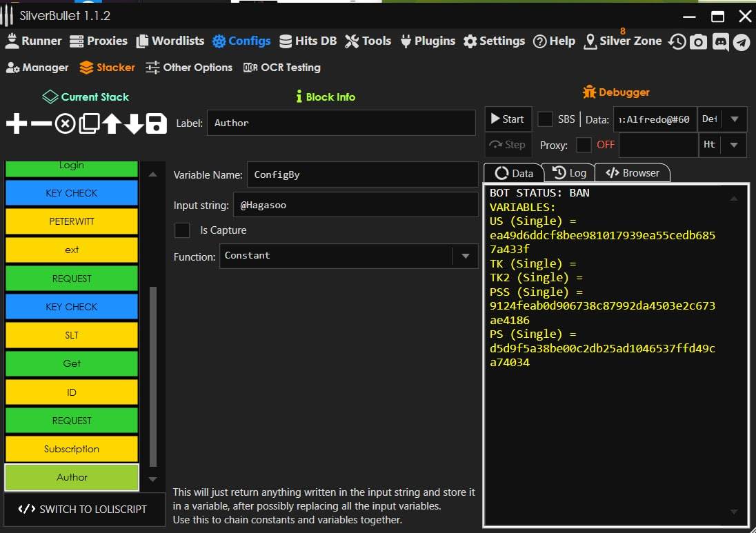The width and height of the screenshot is (756, 533).
Task: Expand the Function dropdown showing Constant
Action: 465,257
